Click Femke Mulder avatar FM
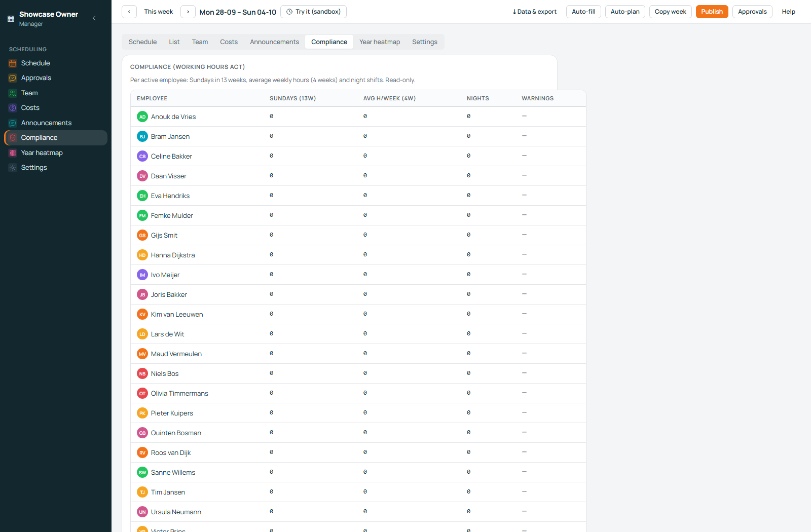The image size is (811, 532). click(x=142, y=215)
